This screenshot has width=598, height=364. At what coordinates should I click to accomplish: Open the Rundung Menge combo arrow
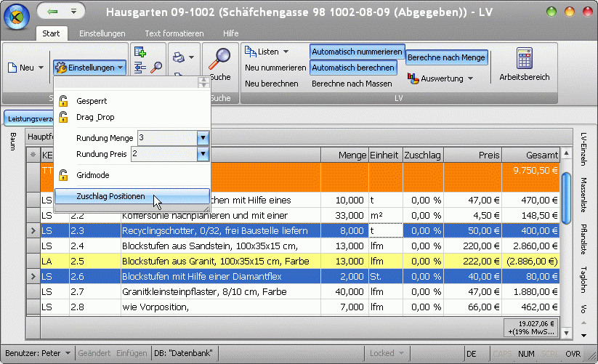(x=203, y=137)
